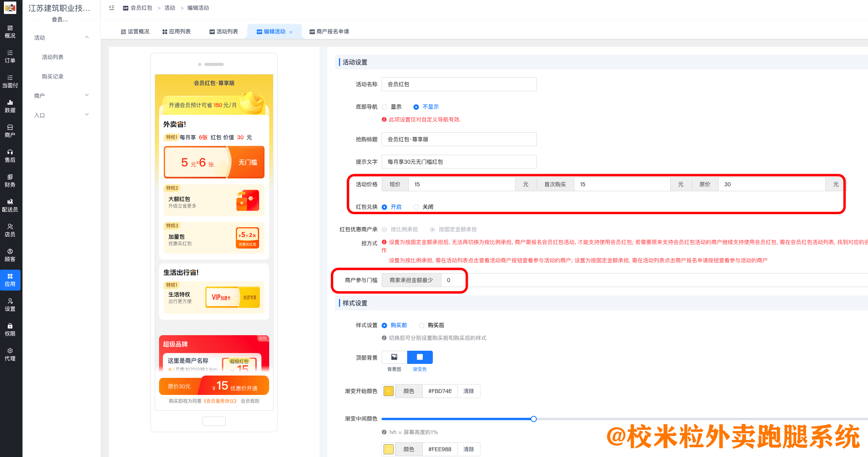
Task: Open the 配送员 management icon
Action: point(10,206)
